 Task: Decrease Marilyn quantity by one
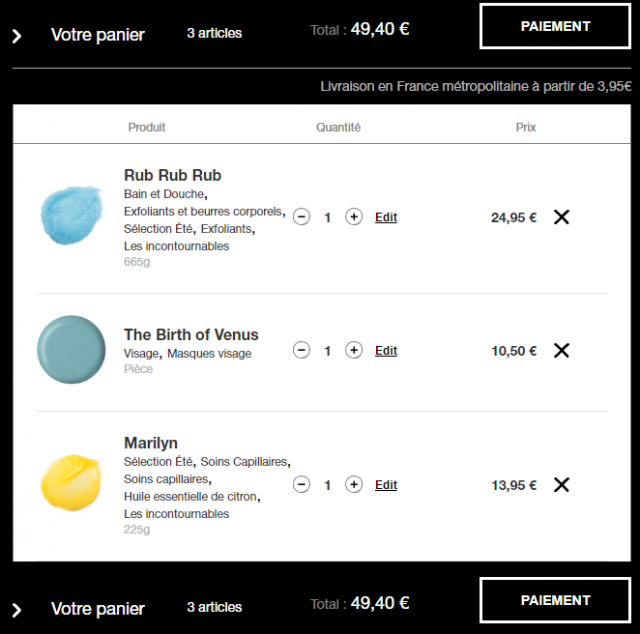click(x=301, y=485)
